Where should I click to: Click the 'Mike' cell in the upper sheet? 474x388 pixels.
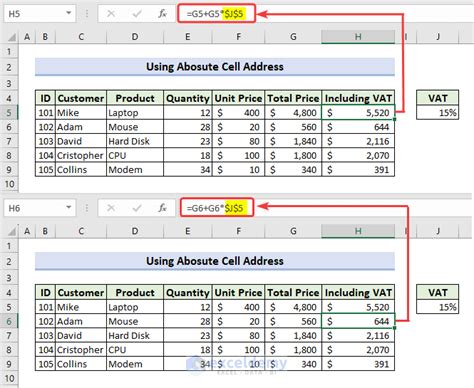pyautogui.click(x=81, y=113)
